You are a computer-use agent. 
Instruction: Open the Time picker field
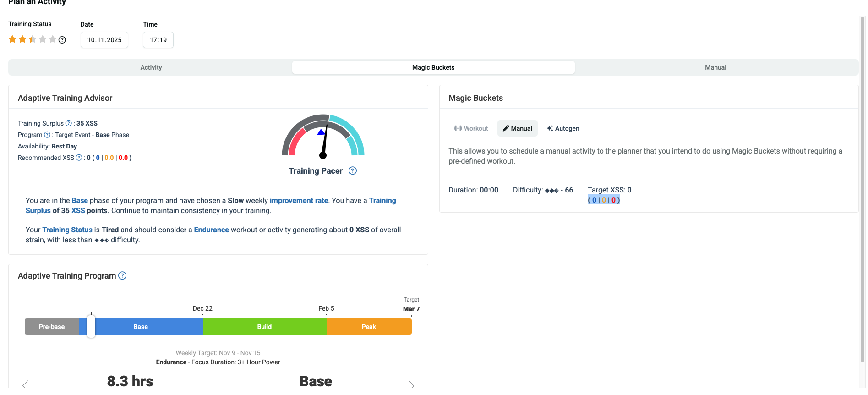tap(158, 40)
